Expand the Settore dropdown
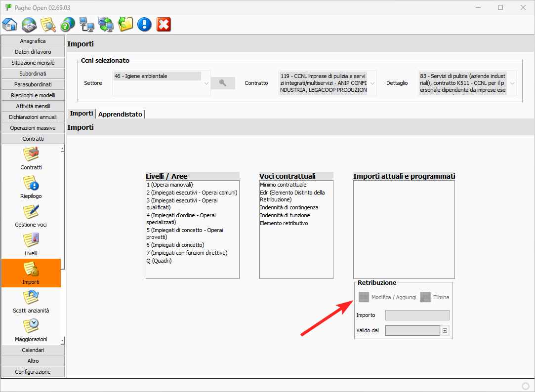 click(206, 83)
